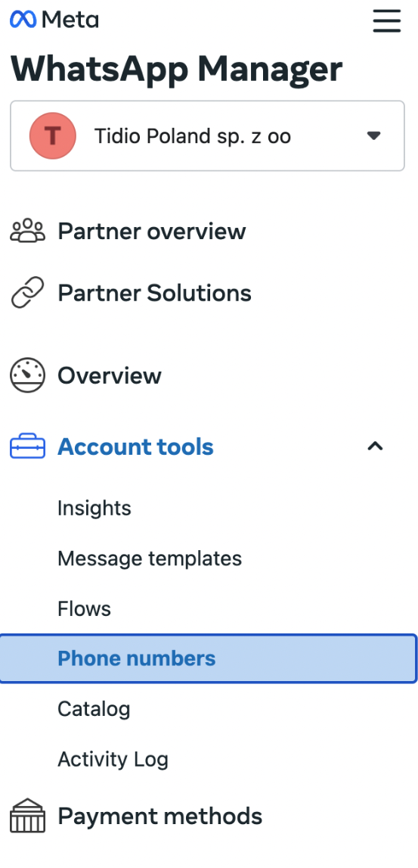This screenshot has width=418, height=868.
Task: Open the Tidio Poland account dropdown arrow
Action: click(374, 135)
